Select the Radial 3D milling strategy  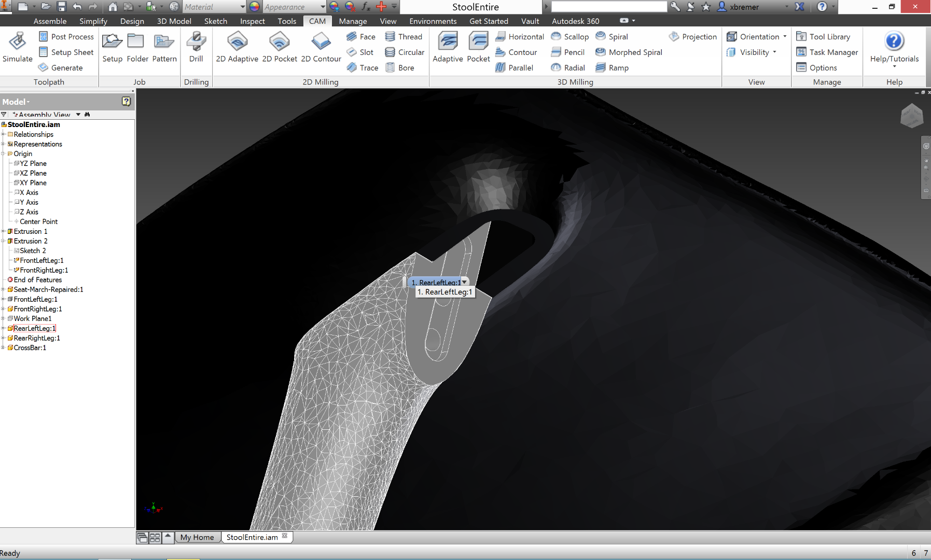568,68
